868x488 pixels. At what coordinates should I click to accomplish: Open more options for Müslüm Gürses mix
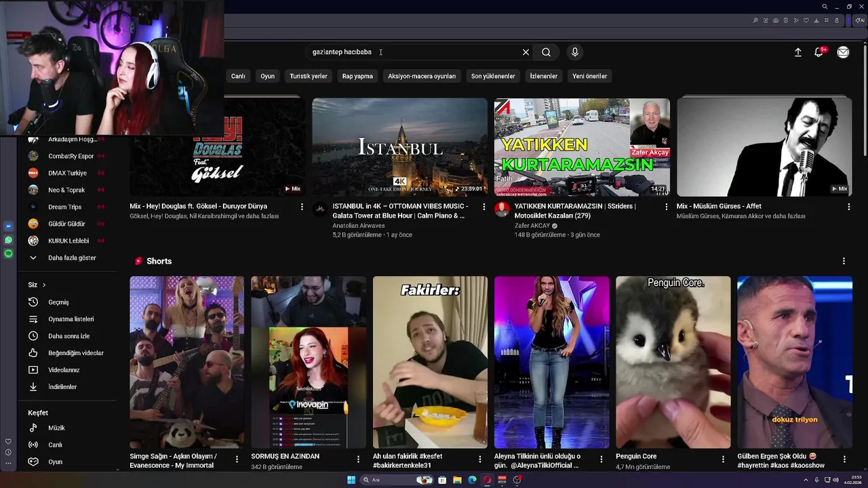[x=849, y=207]
